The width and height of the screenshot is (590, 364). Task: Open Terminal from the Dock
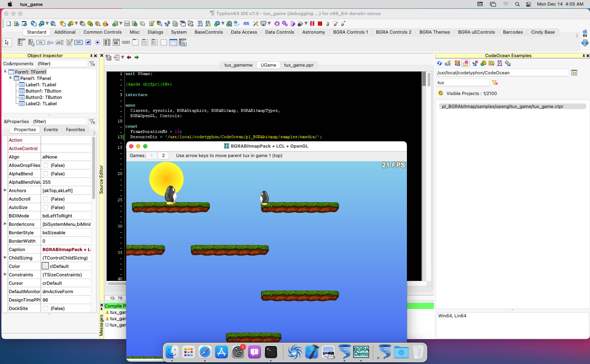tap(271, 352)
